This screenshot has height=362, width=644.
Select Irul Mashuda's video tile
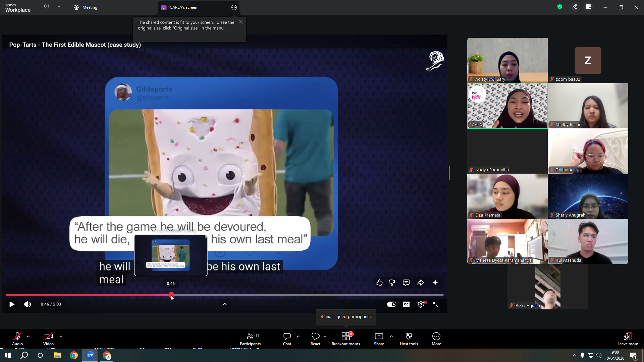(x=588, y=242)
